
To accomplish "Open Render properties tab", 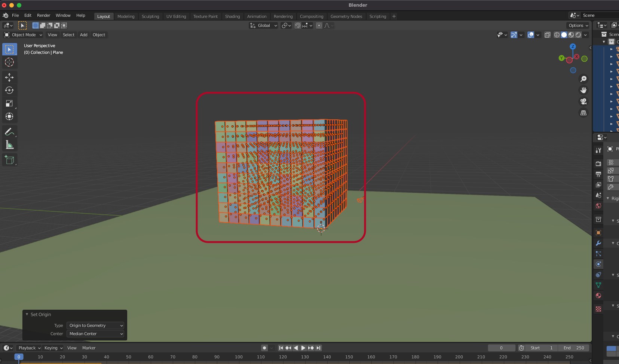I will click(598, 163).
